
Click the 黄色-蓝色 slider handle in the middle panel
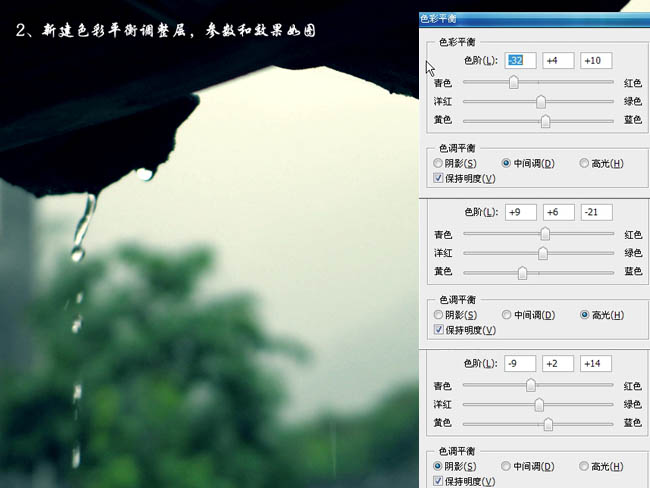[x=522, y=272]
